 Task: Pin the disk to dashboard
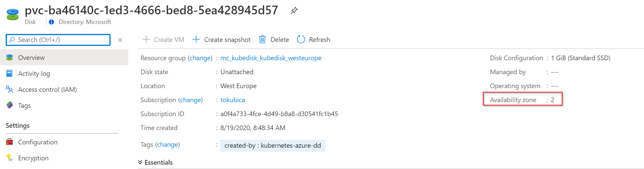pyautogui.click(x=294, y=11)
